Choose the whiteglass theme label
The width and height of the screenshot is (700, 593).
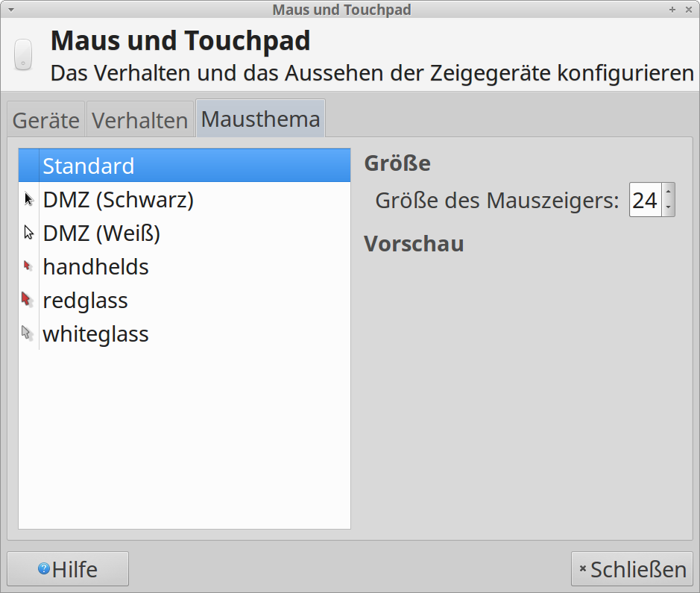click(95, 334)
